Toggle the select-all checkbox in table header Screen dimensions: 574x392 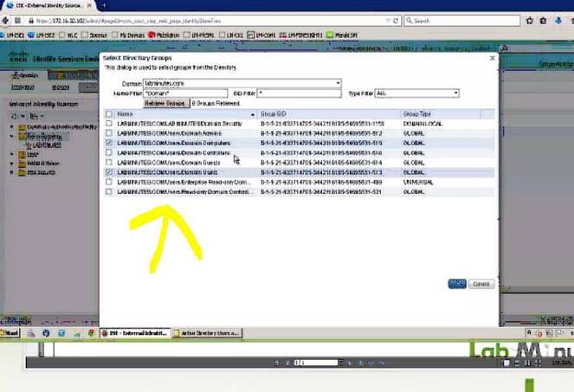109,114
